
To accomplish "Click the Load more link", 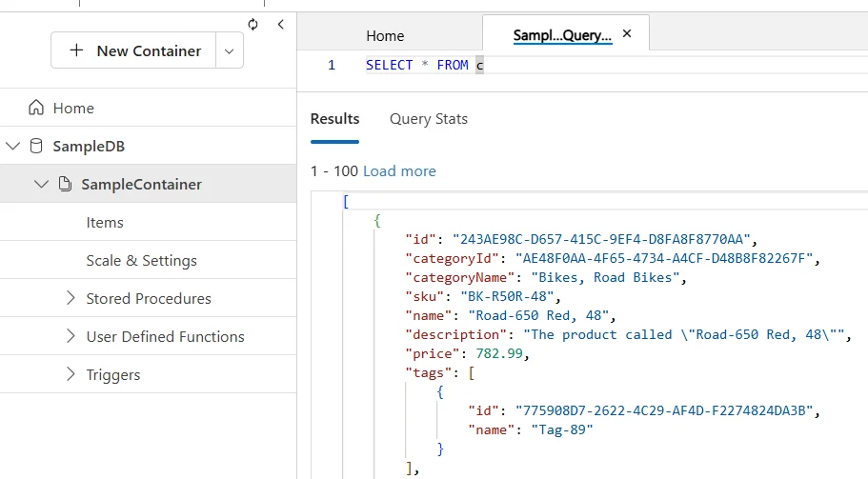I will [x=399, y=171].
